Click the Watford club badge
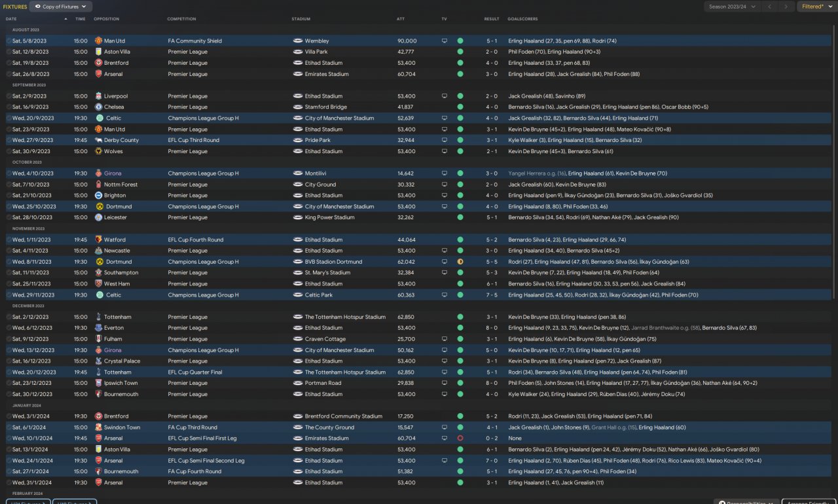This screenshot has height=504, width=838. tap(98, 240)
